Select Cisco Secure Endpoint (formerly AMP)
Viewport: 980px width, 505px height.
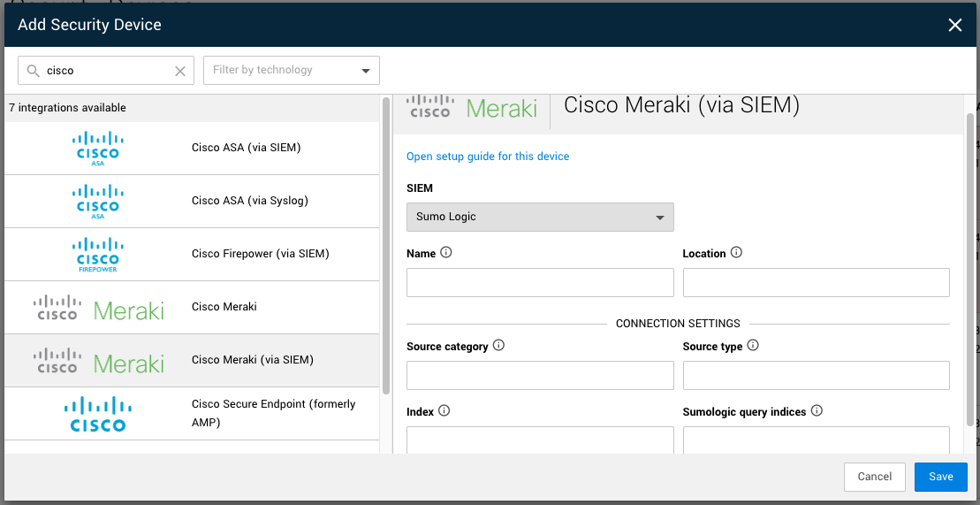click(193, 414)
